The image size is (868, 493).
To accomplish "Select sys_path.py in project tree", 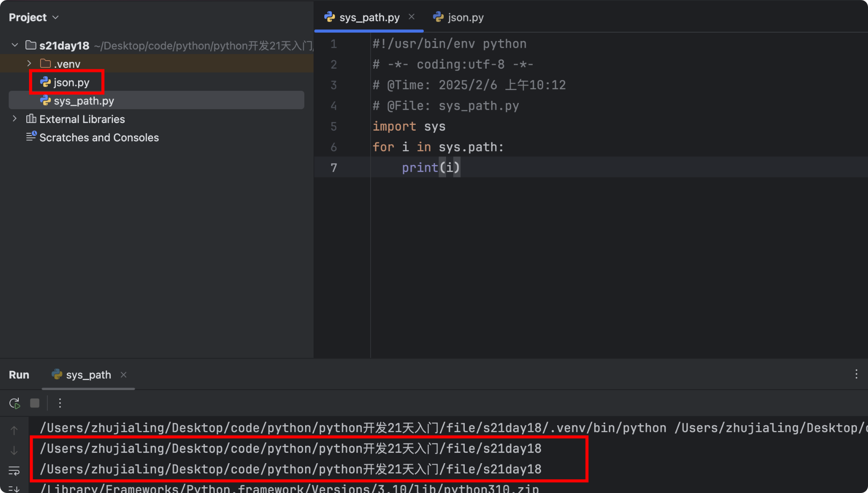I will click(83, 101).
